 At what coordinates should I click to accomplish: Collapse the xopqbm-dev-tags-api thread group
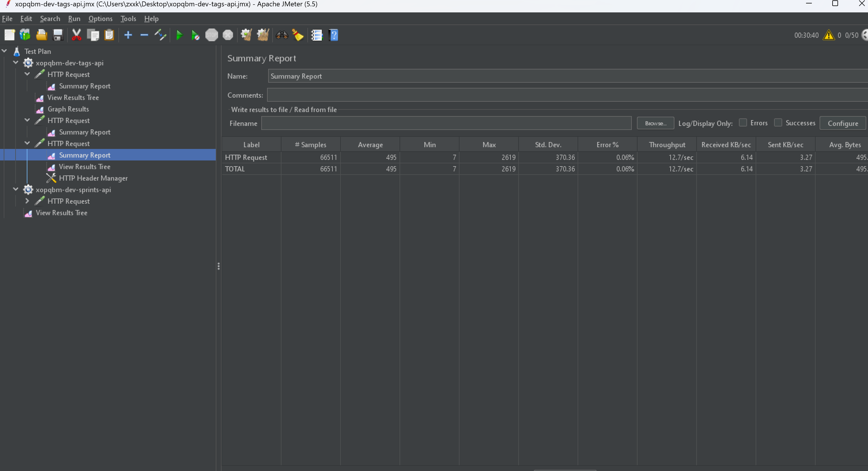click(x=16, y=63)
